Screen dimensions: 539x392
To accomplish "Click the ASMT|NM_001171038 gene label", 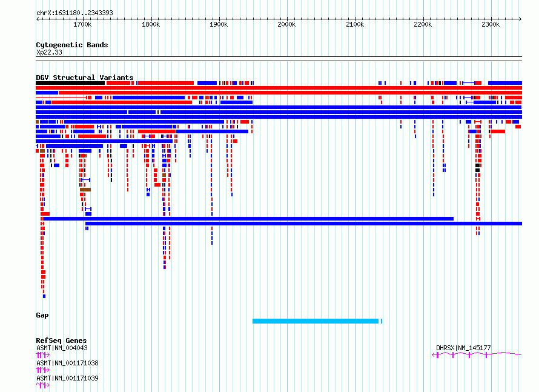I will [x=67, y=363].
